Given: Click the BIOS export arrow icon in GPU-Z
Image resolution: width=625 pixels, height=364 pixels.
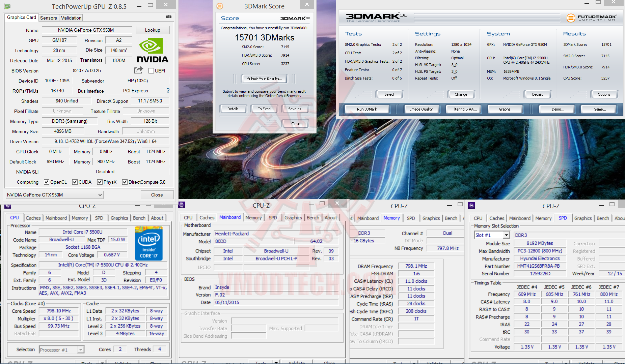Looking at the screenshot, I should pos(138,70).
